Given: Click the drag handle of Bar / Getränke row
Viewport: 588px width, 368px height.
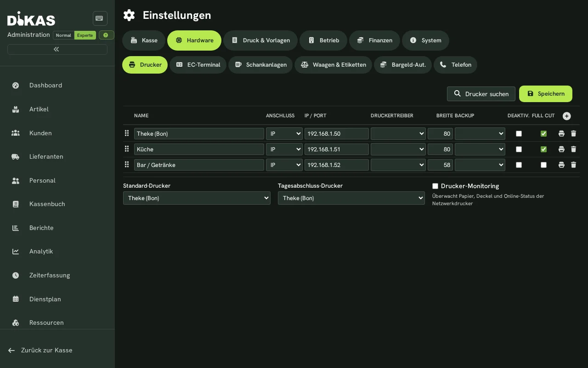Looking at the screenshot, I should point(127,165).
